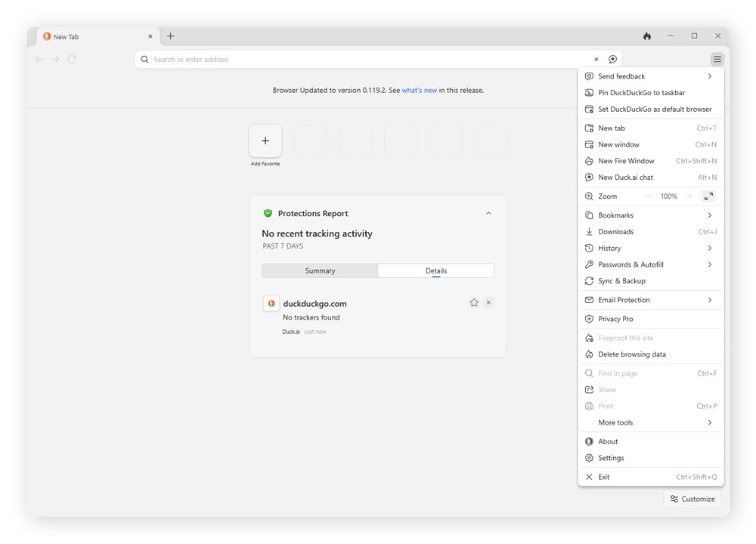
Task: Expand the Bookmarks submenu
Action: click(x=651, y=215)
